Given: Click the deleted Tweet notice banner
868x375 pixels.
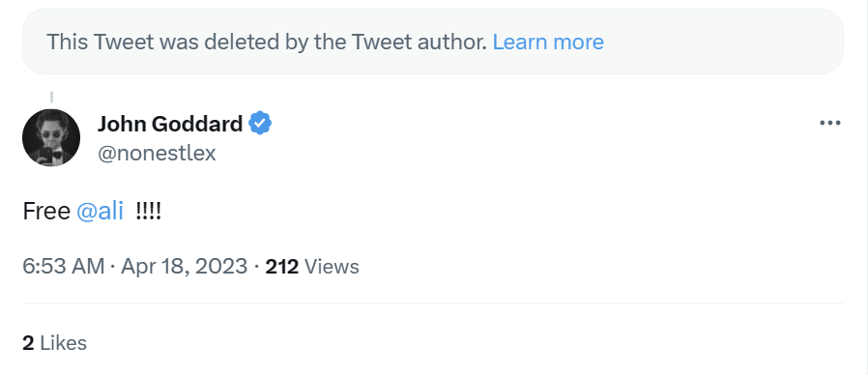Looking at the screenshot, I should pyautogui.click(x=433, y=42).
